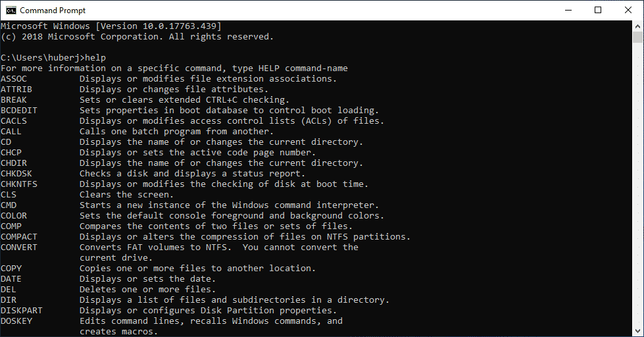This screenshot has height=337, width=644.
Task: Click the COLOR command line
Action: (x=192, y=215)
